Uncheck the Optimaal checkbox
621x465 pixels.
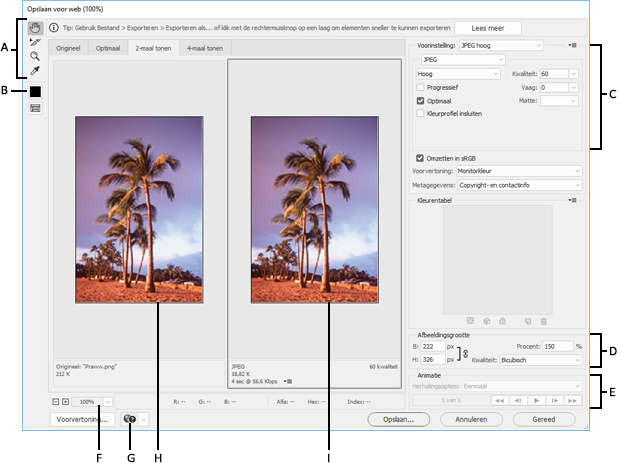[420, 100]
